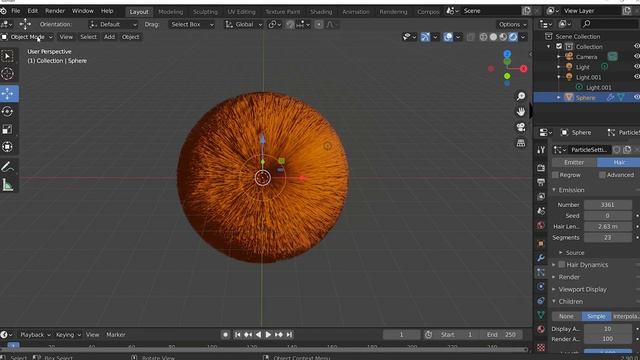Viewport: 640px width, 360px height.
Task: Enable the Hair Dynamics checkbox
Action: [562, 264]
